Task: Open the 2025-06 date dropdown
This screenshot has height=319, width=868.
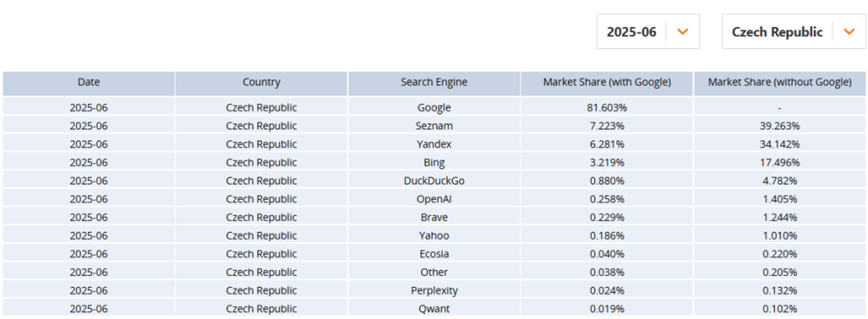Action: pyautogui.click(x=648, y=32)
